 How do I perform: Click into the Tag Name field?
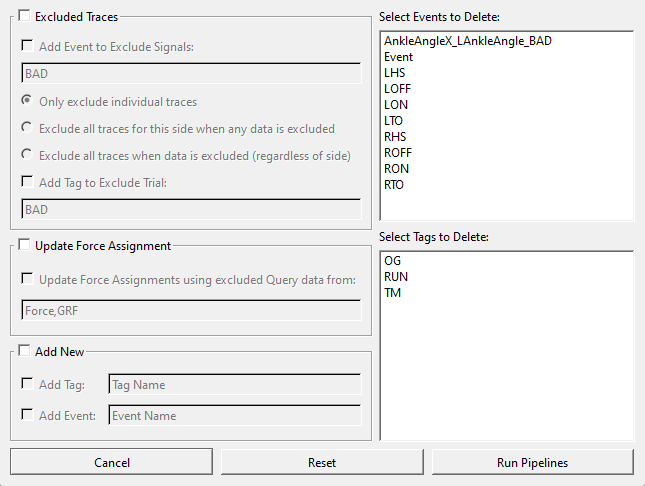click(235, 384)
